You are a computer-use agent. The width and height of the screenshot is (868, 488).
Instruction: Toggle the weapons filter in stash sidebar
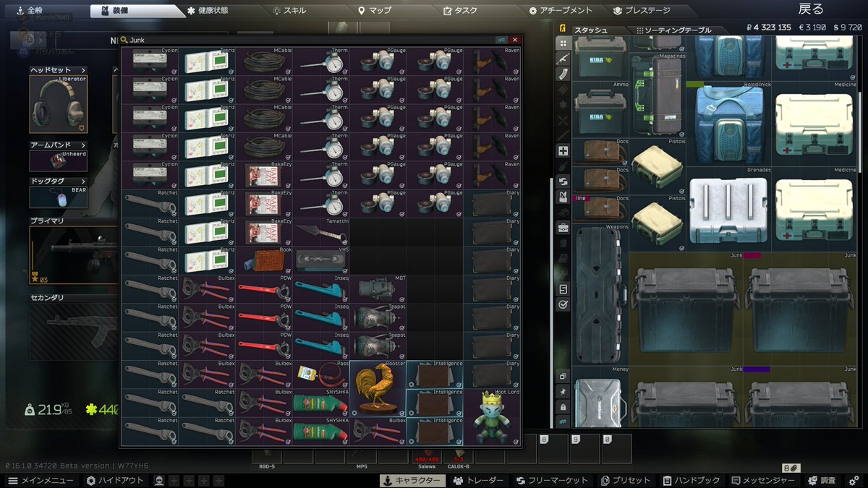563,58
